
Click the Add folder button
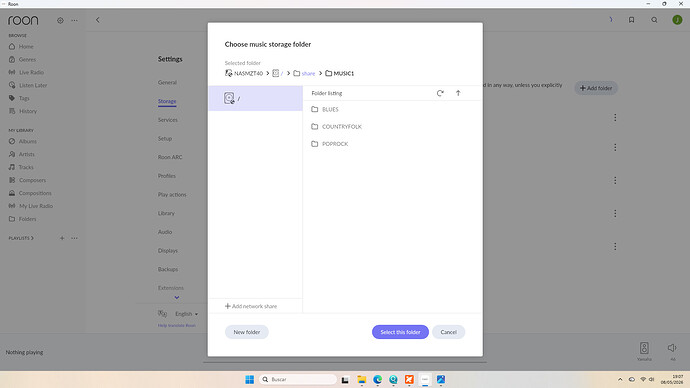point(596,88)
